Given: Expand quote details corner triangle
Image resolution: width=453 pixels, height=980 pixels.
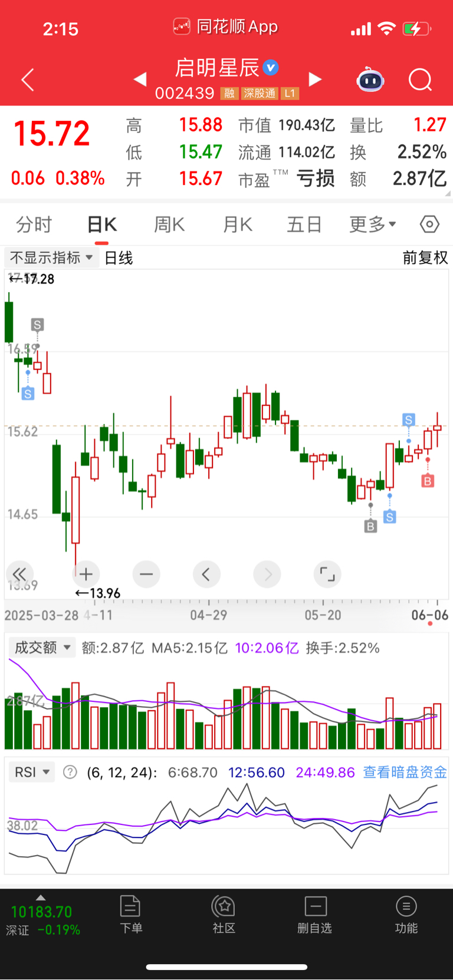Looking at the screenshot, I should point(448,193).
